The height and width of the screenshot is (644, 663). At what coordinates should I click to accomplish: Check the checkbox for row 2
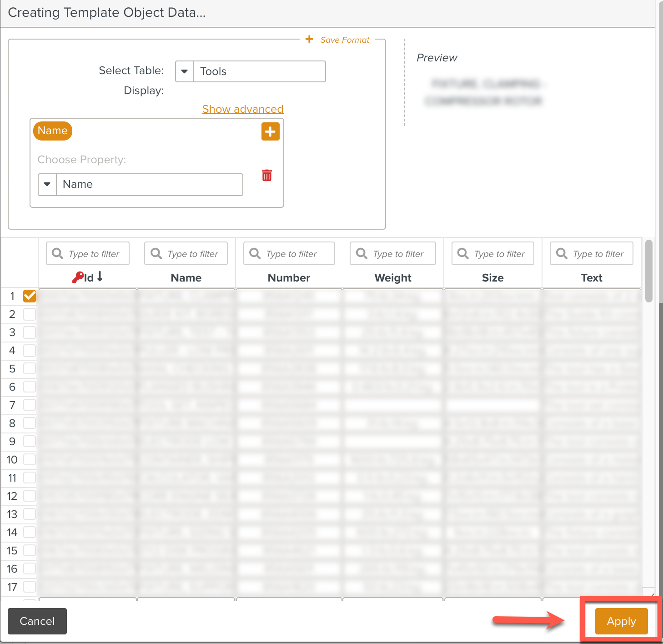click(30, 314)
